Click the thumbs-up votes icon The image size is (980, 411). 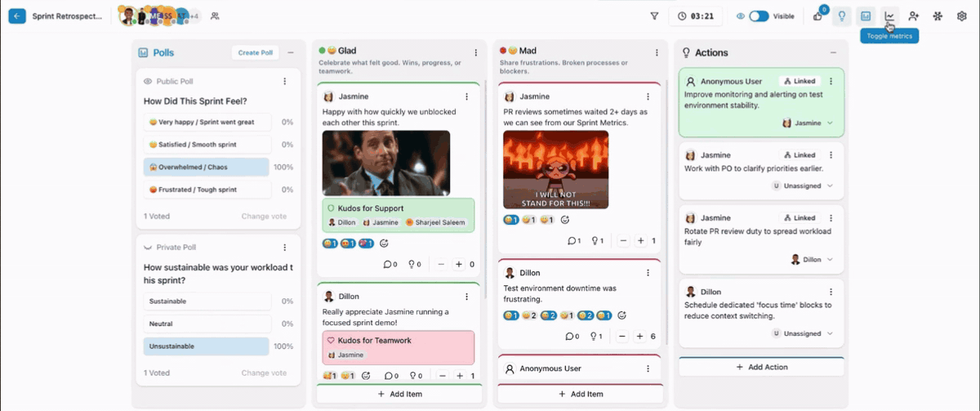[x=818, y=16]
